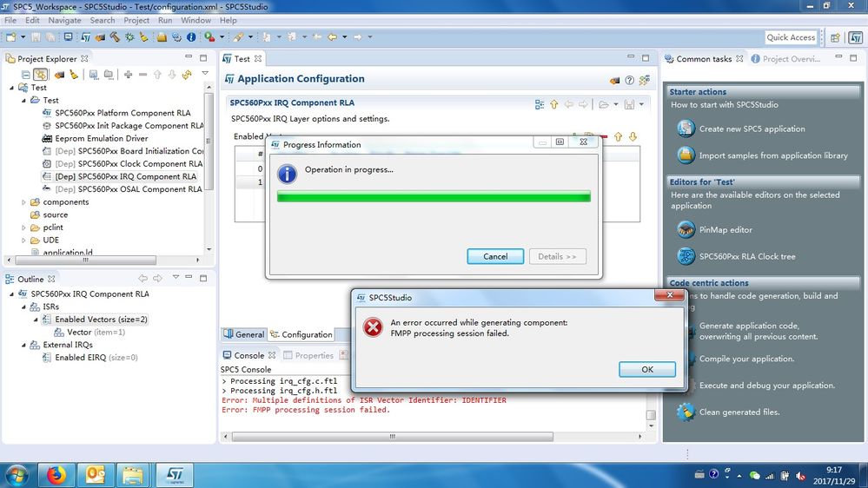Open Outlook from the taskbar
868x488 pixels.
pyautogui.click(x=96, y=475)
